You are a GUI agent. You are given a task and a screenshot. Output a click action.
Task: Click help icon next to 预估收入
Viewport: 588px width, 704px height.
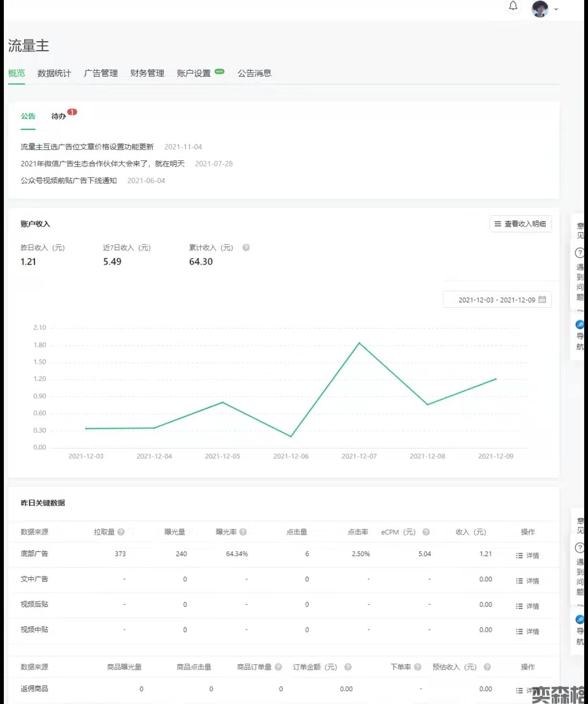pyautogui.click(x=487, y=667)
